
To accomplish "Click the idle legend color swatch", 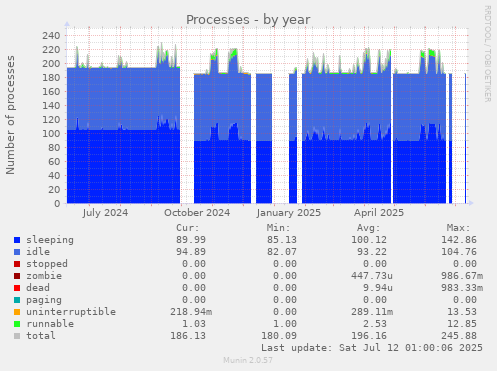I will coord(17,252).
